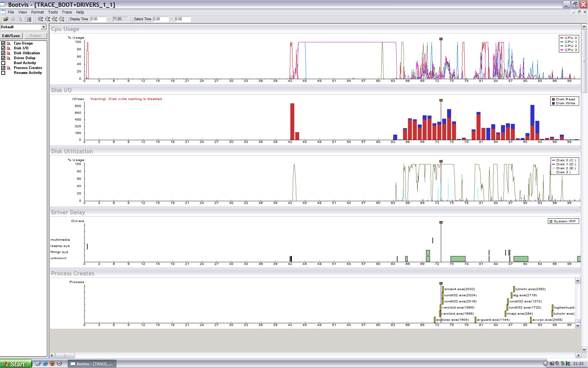This screenshot has height=368, width=588.
Task: Click the Windows Start button
Action: coord(15,364)
